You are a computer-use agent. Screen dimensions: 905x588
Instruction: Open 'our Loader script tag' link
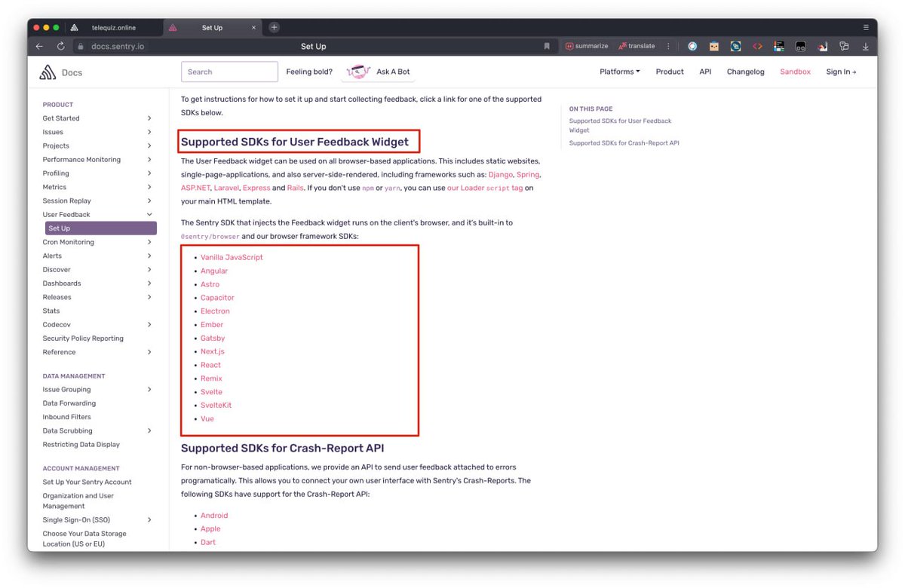click(485, 188)
